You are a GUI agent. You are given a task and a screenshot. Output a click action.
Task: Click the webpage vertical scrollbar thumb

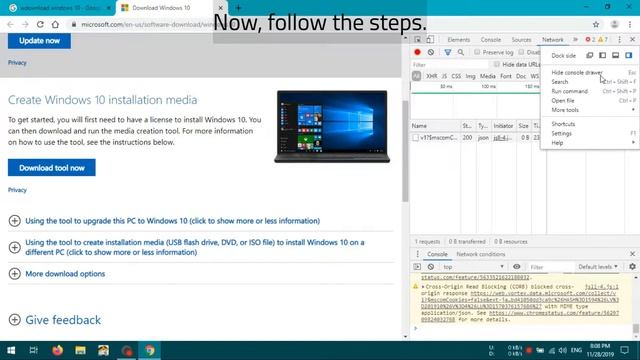click(405, 151)
